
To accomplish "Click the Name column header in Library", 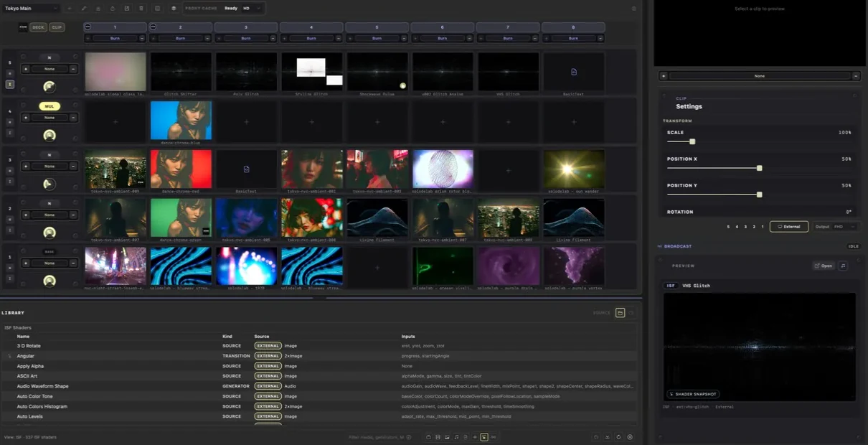I will coord(23,336).
